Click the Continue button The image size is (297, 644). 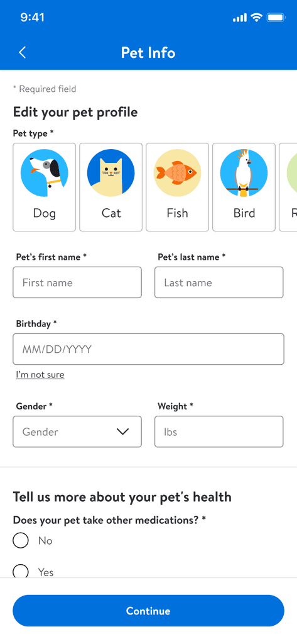(x=148, y=611)
